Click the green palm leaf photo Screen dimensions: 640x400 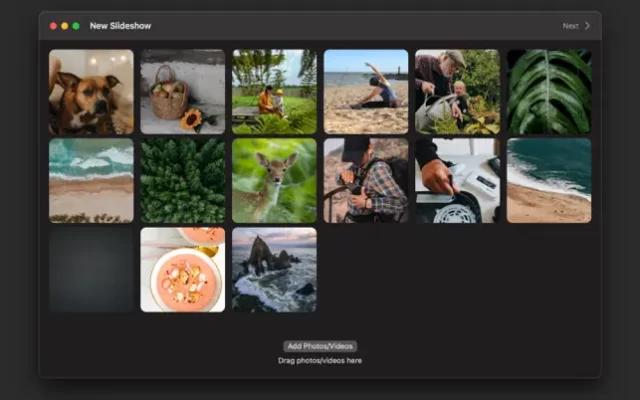(x=549, y=92)
